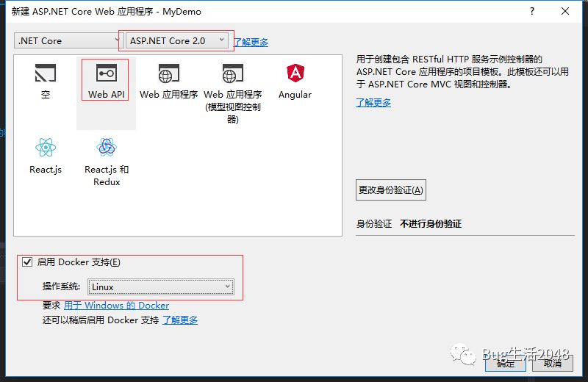Click the 操作系统: label
588x382 pixels.
point(61,286)
